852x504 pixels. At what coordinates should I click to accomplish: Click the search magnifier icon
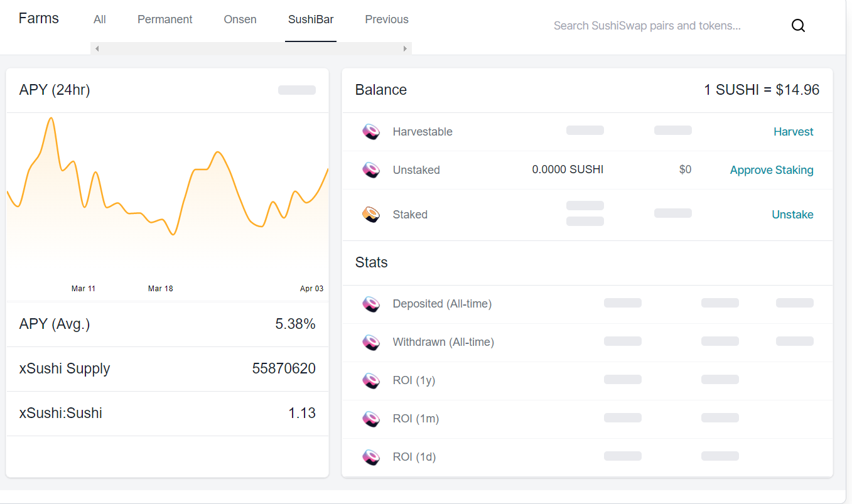click(798, 26)
